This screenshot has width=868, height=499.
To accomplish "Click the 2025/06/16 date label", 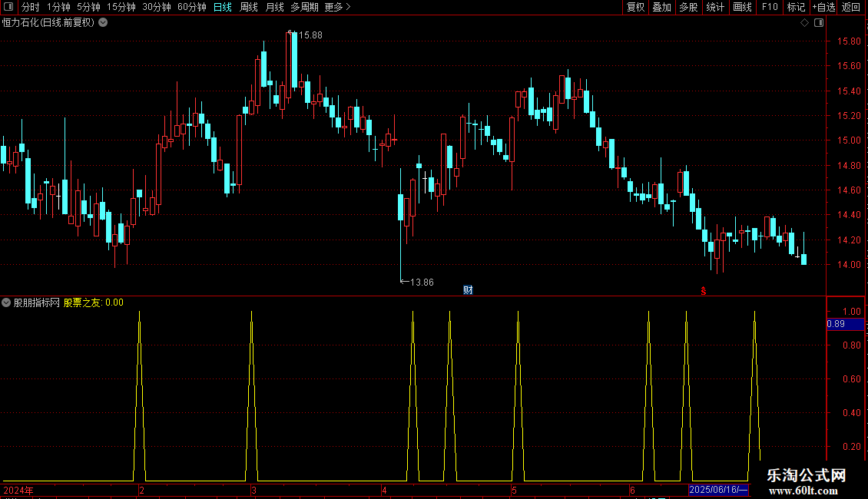I will [x=718, y=490].
